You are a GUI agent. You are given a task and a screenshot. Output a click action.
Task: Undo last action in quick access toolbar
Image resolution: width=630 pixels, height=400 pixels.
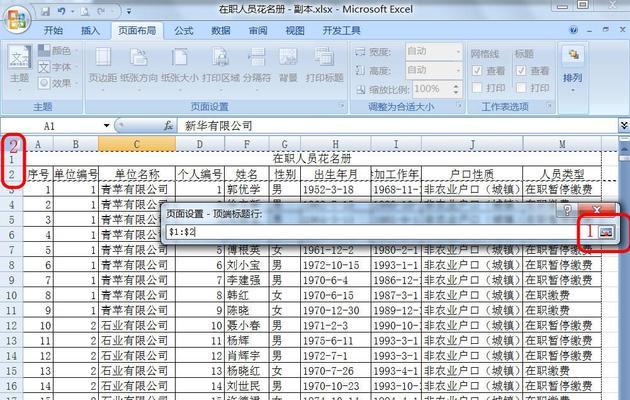[x=61, y=12]
